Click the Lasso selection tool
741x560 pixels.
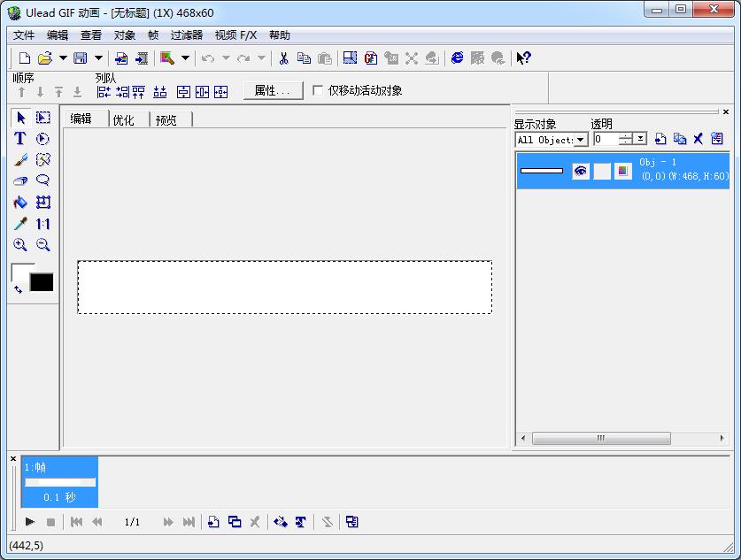(42, 181)
